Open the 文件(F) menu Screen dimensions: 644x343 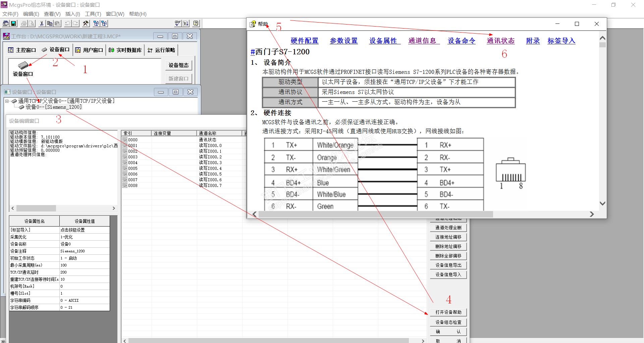point(10,14)
